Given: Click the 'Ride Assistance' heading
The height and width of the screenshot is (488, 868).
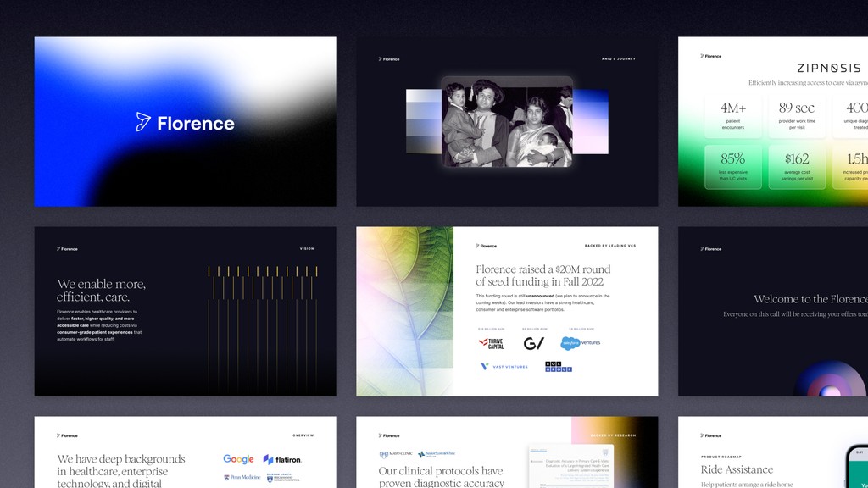Looking at the screenshot, I should (737, 469).
